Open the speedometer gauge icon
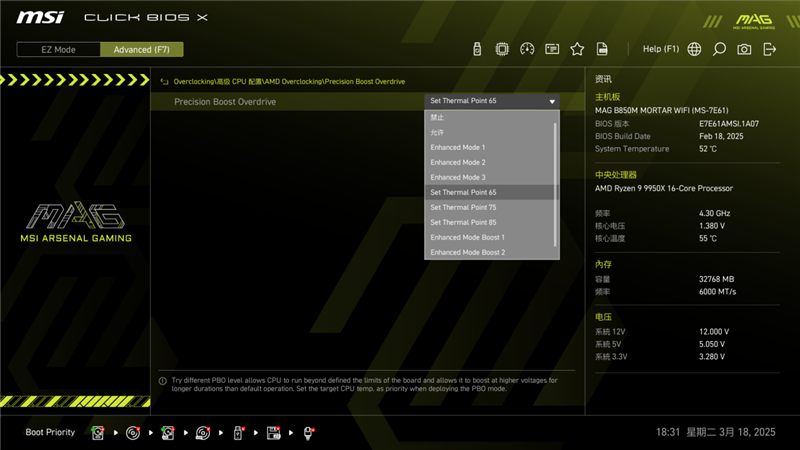Viewport: 800px width, 450px height. tap(527, 49)
